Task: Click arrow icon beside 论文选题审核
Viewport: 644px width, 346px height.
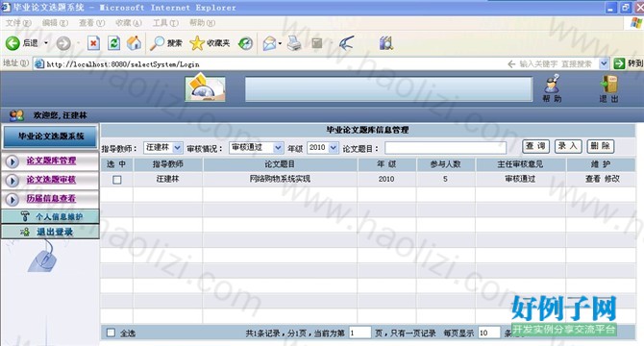Action: click(12, 180)
